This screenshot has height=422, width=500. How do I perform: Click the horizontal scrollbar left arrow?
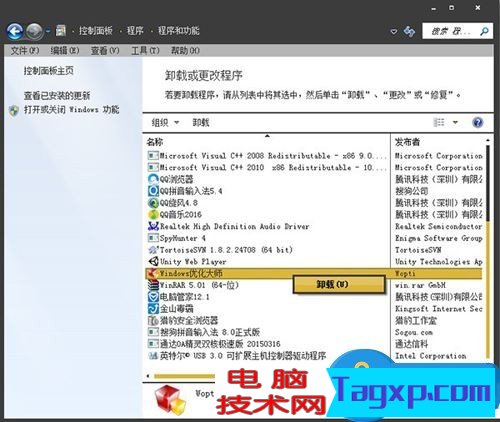[148, 376]
